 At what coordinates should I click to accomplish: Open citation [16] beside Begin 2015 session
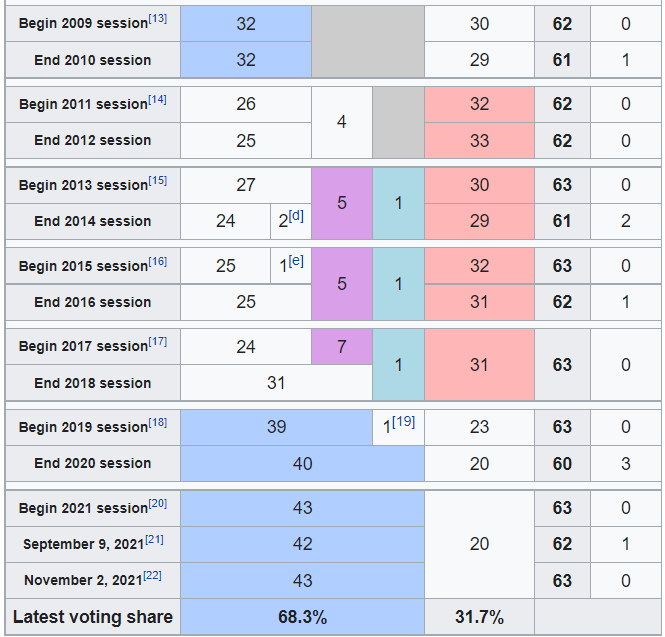click(158, 262)
